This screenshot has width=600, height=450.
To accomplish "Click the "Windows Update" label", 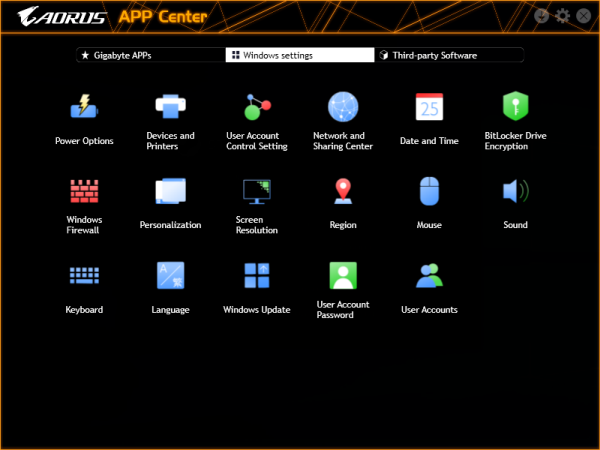I will pos(257,310).
